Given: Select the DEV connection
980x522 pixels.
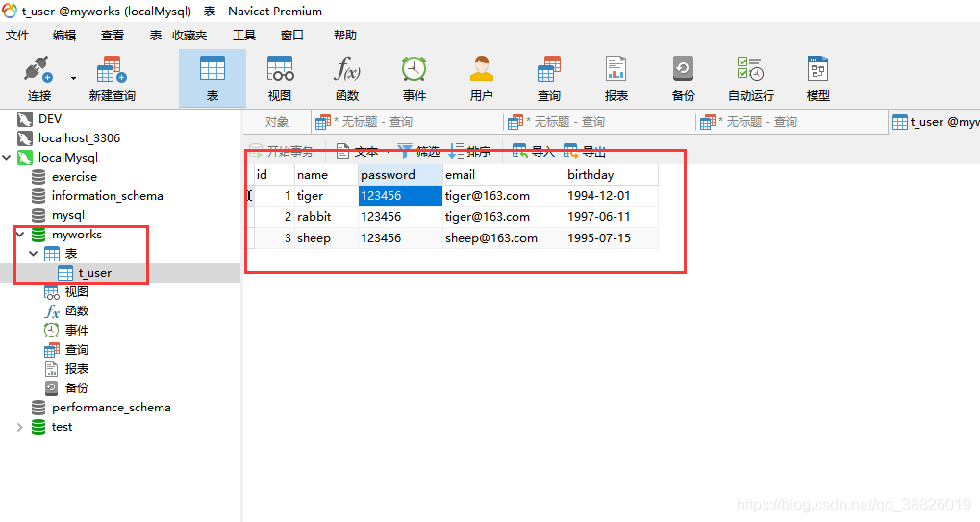Looking at the screenshot, I should (x=49, y=118).
